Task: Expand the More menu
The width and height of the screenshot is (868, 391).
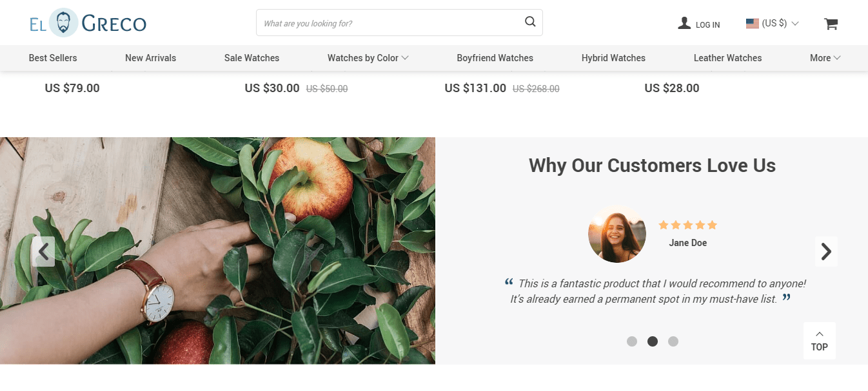Action: click(x=825, y=58)
